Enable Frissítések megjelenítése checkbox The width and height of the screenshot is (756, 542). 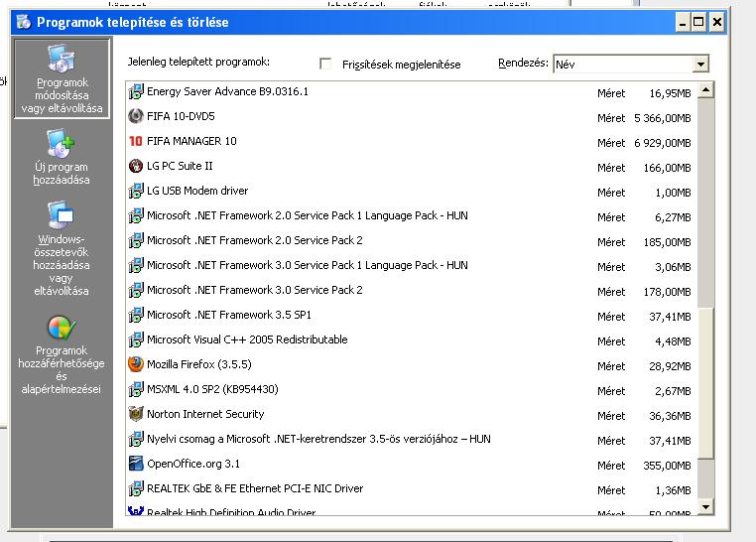click(x=325, y=64)
